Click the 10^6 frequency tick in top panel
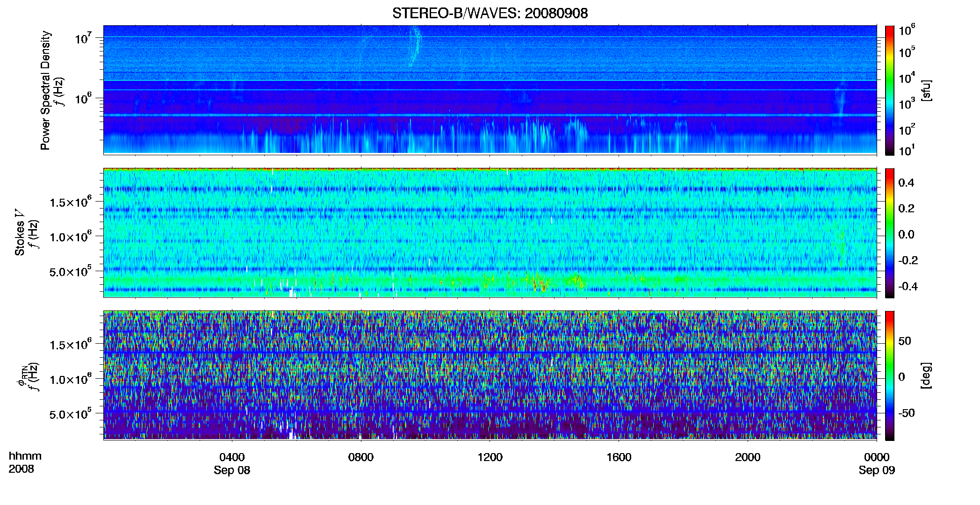980x505 pixels. pyautogui.click(x=83, y=98)
